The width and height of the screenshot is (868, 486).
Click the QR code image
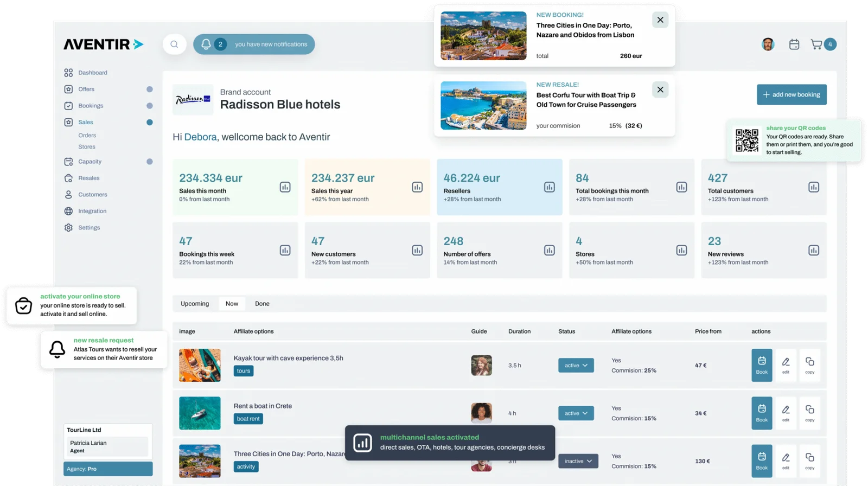pyautogui.click(x=747, y=140)
